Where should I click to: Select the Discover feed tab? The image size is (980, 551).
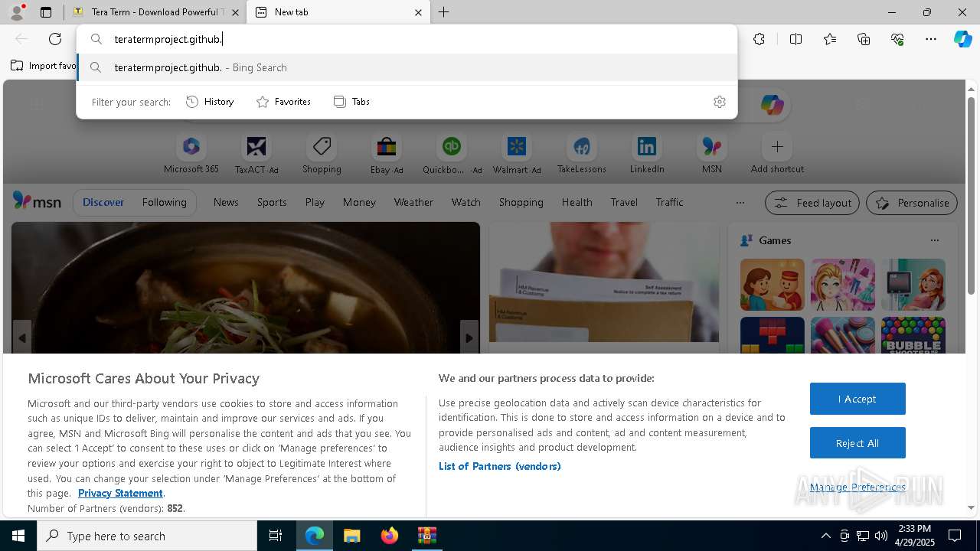(x=103, y=202)
